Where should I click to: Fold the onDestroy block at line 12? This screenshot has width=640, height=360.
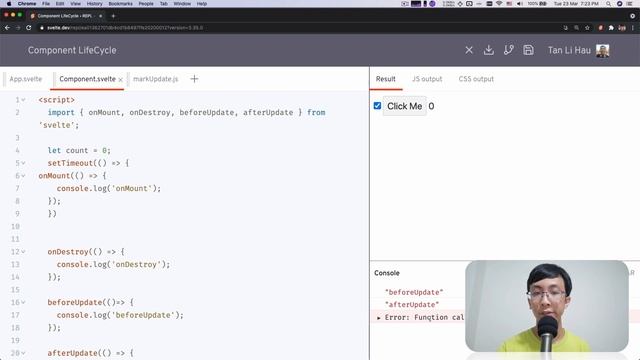(x=24, y=252)
